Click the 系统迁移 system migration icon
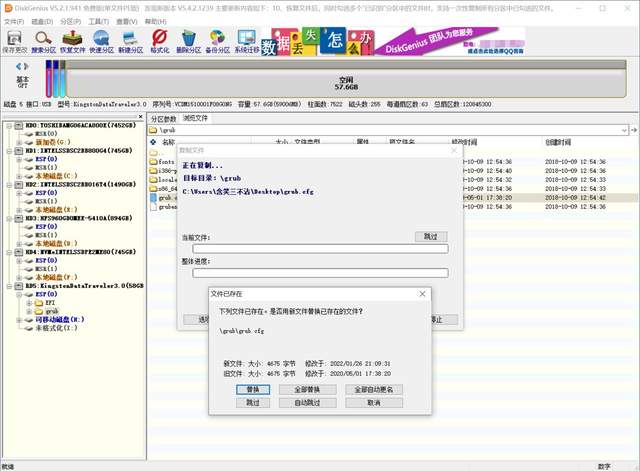Screen dimensions: 640x471 point(247,42)
